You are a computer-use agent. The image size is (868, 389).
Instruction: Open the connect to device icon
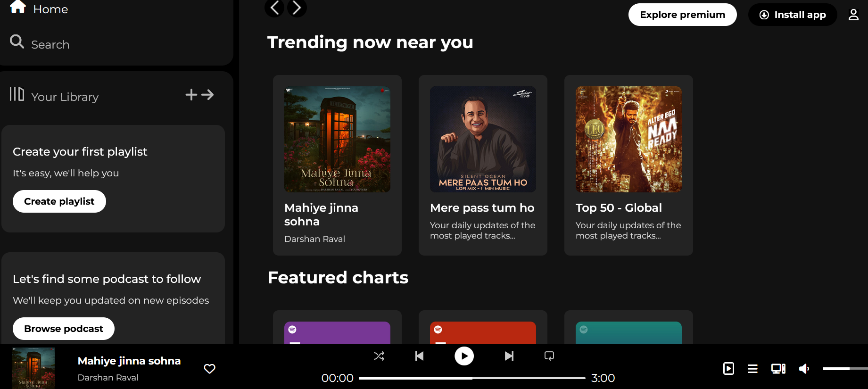778,369
